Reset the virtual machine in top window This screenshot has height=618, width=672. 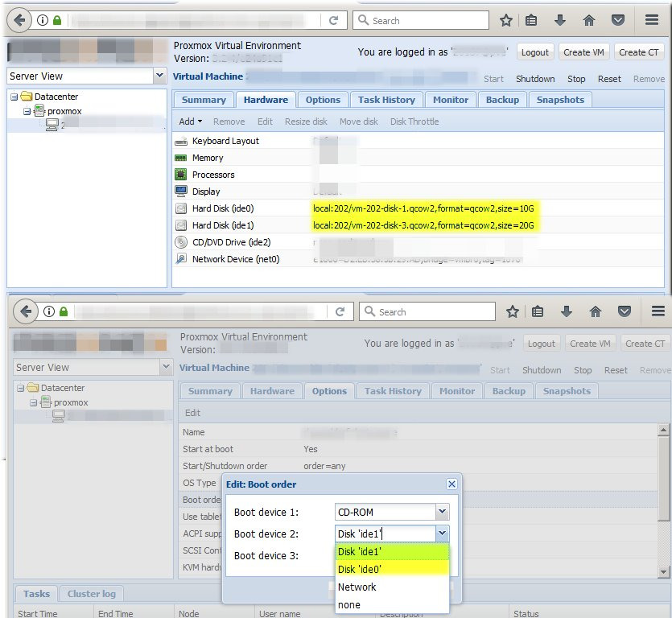point(609,79)
